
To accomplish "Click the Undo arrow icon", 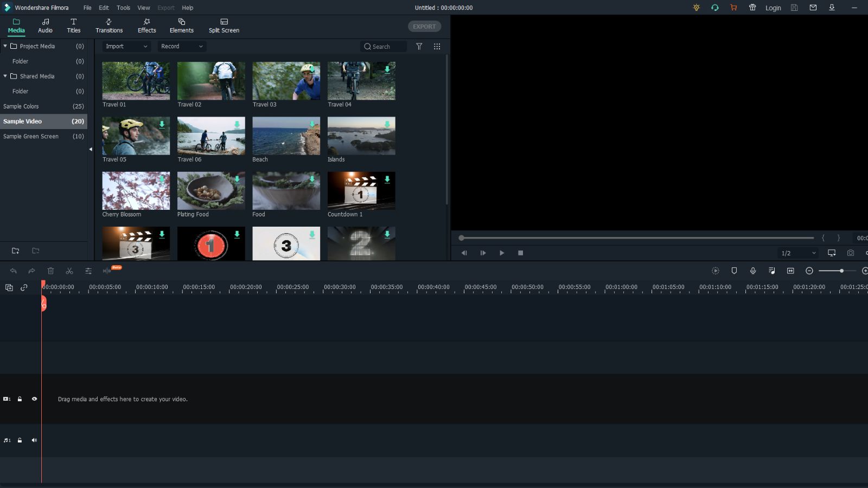I will coord(14,271).
